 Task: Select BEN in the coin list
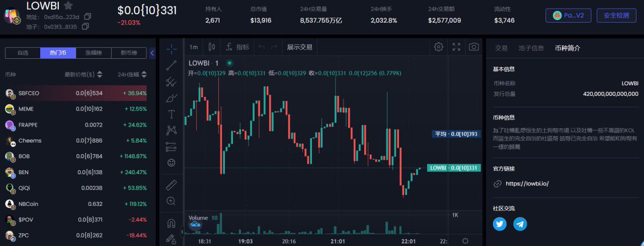(76, 172)
